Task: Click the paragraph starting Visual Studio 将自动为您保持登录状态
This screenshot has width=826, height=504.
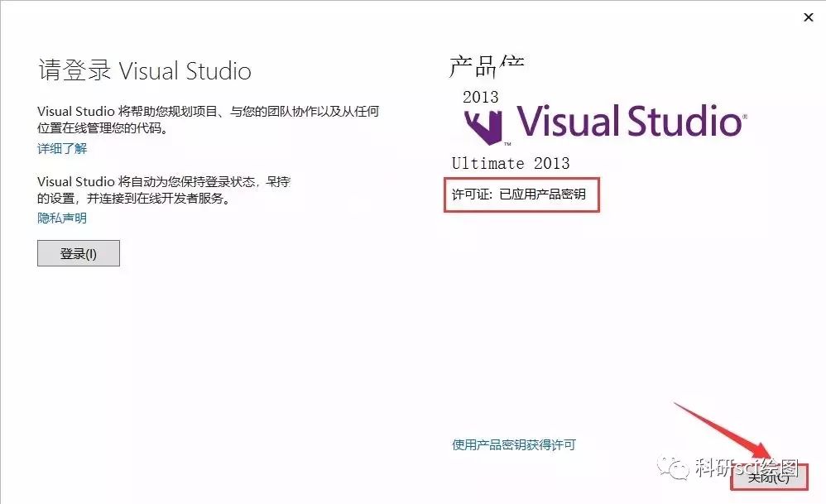Action: pos(164,190)
